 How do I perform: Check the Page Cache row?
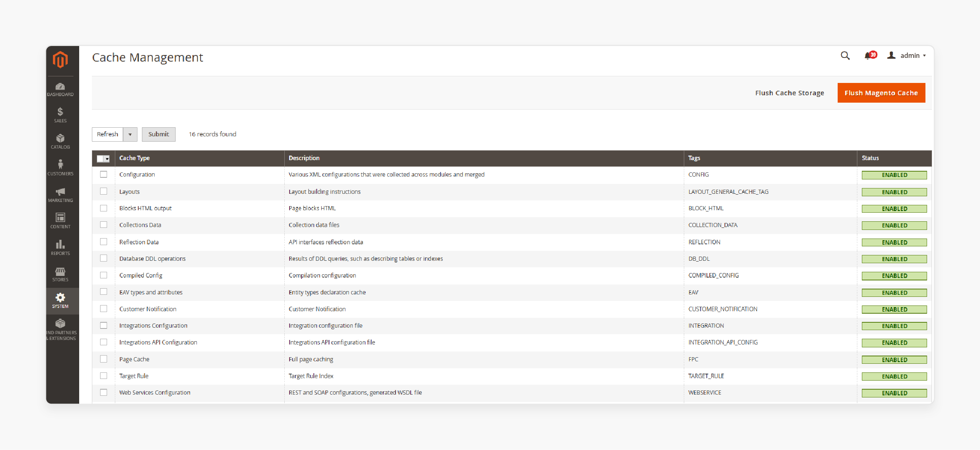coord(104,359)
